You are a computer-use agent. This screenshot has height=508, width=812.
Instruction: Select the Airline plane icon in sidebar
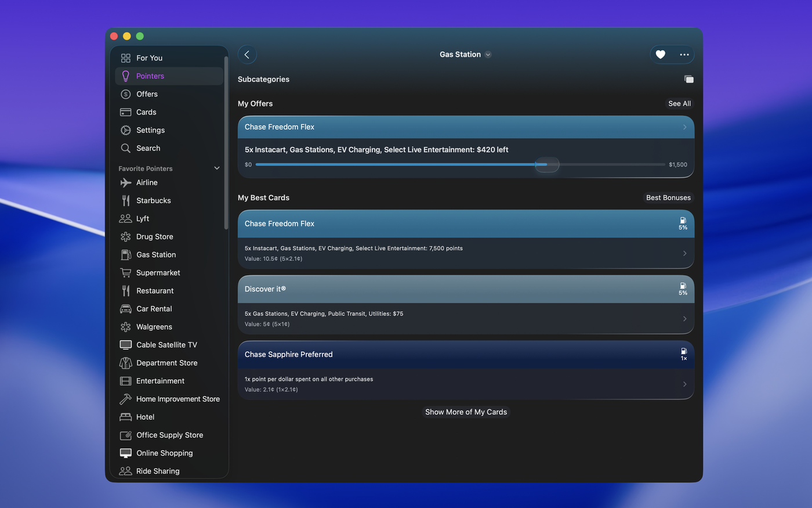tap(126, 182)
